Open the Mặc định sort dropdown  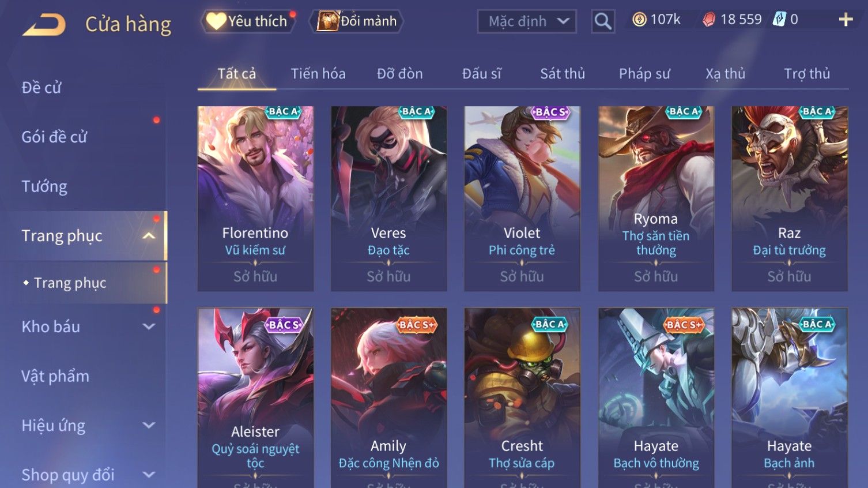click(x=527, y=21)
